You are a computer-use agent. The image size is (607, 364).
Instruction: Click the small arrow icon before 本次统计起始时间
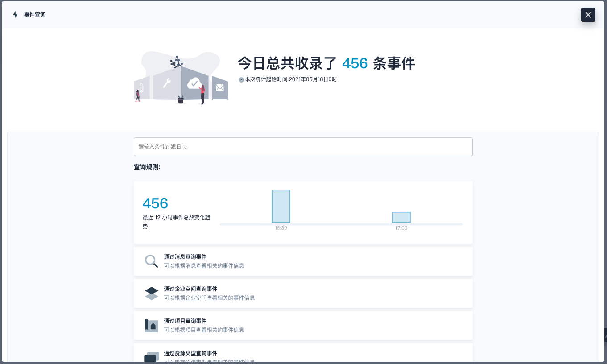pos(241,79)
